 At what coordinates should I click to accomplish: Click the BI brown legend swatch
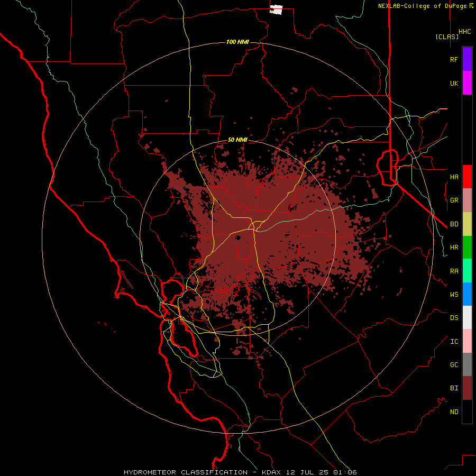coord(467,388)
